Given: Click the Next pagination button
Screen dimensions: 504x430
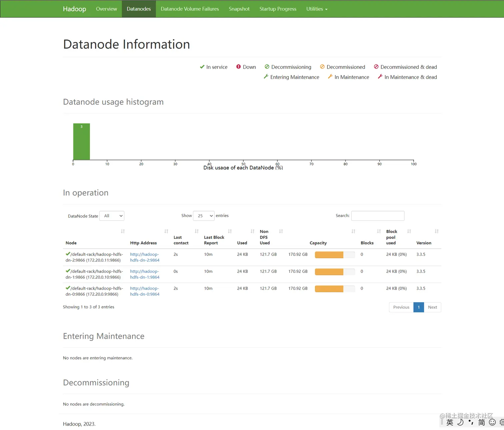Looking at the screenshot, I should (432, 307).
